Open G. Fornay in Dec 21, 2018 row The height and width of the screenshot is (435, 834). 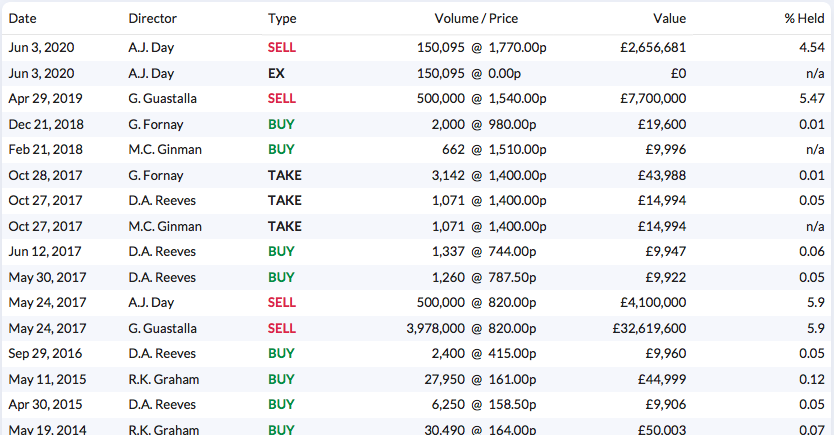tap(156, 124)
